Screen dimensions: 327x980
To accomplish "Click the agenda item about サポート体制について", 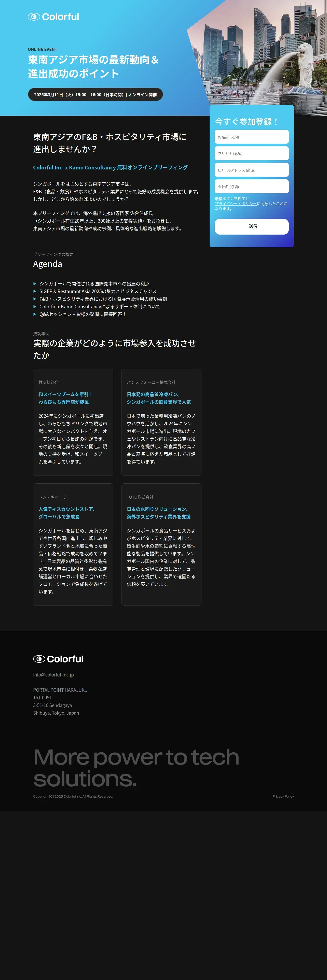I will [x=100, y=307].
